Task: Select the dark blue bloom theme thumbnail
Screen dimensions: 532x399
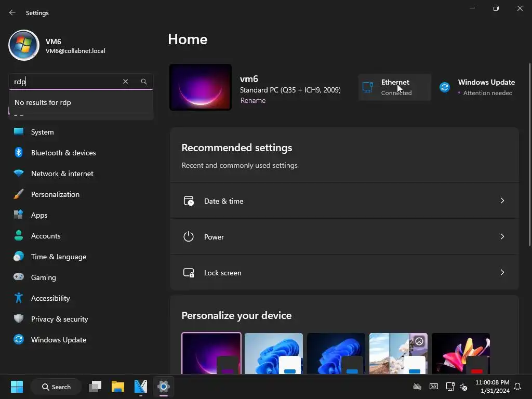Action: click(336, 353)
